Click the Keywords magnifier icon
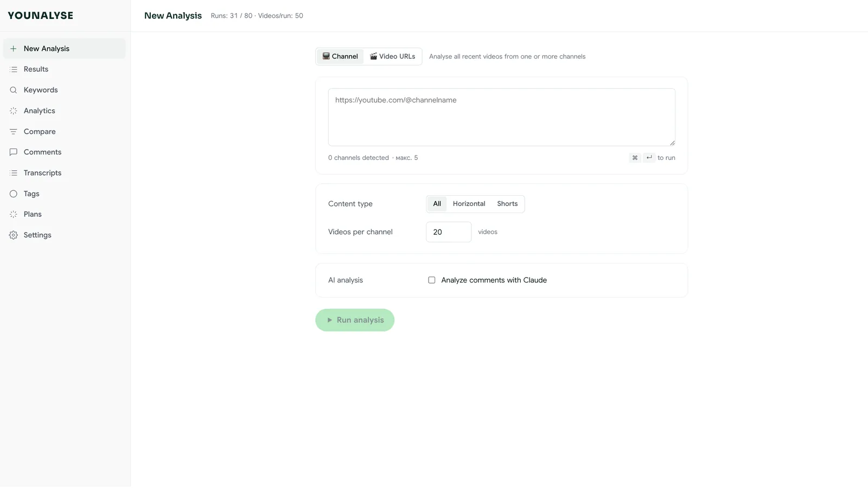This screenshot has width=868, height=488. coord(14,90)
